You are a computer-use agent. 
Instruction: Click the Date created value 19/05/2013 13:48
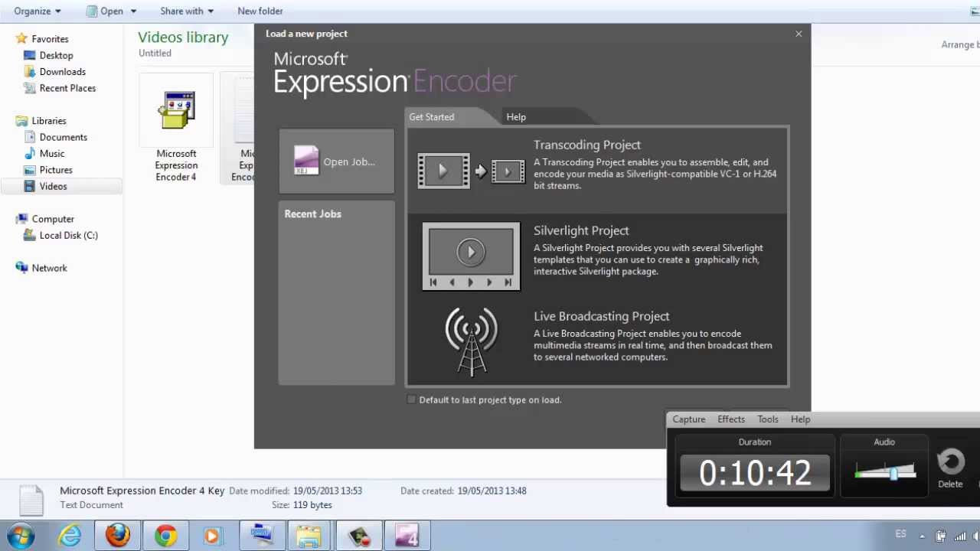(x=492, y=491)
